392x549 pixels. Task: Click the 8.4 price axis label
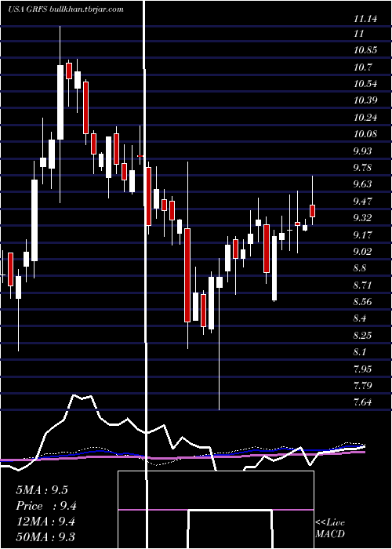point(360,318)
